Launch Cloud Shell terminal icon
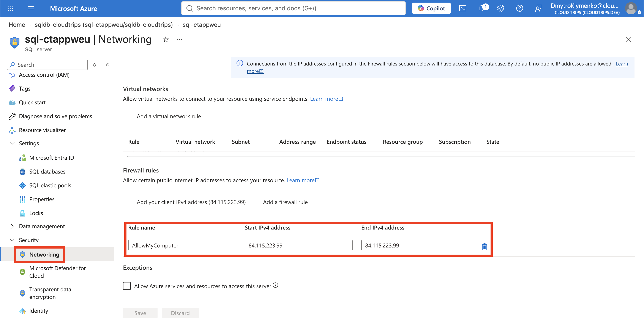 [x=463, y=8]
